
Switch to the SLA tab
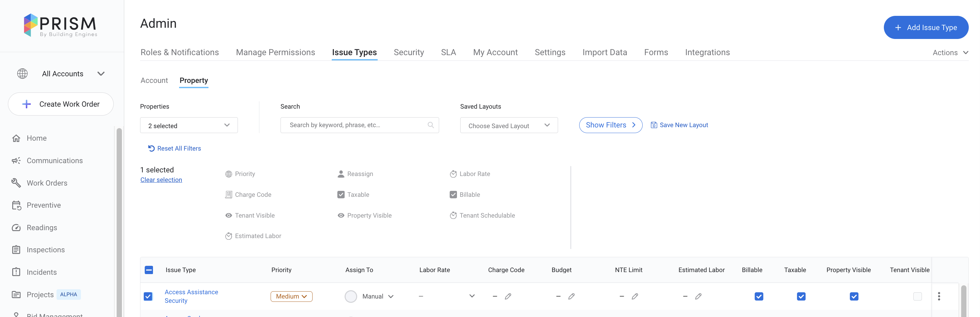pyautogui.click(x=448, y=53)
